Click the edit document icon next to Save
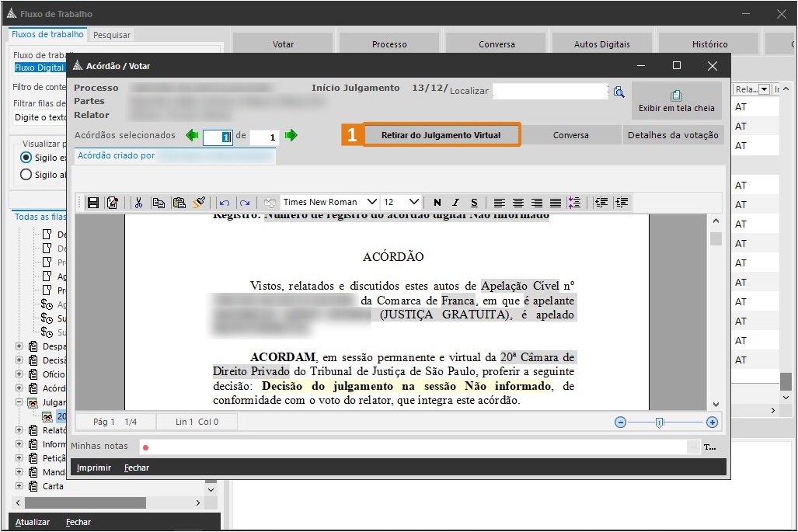 [112, 203]
